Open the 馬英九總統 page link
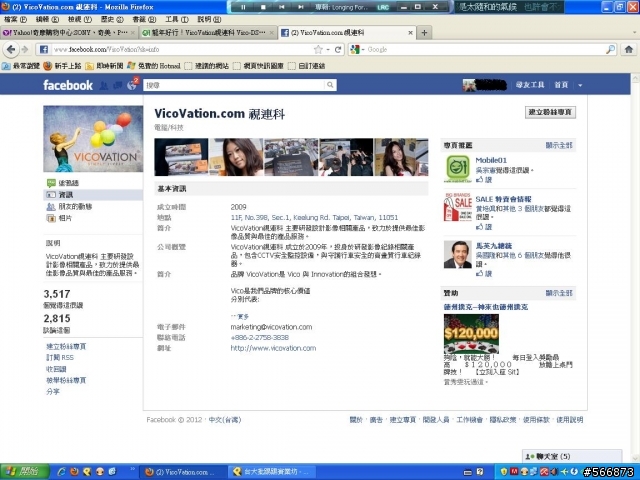The width and height of the screenshot is (640, 480). (x=494, y=246)
